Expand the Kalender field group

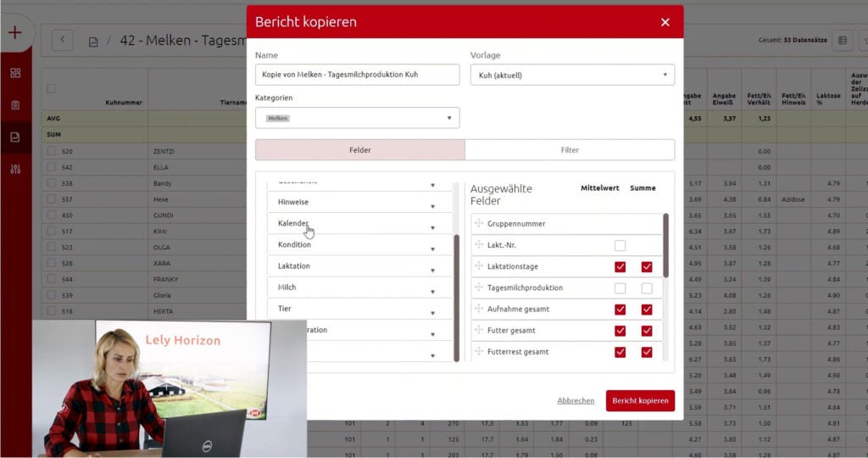[359, 223]
